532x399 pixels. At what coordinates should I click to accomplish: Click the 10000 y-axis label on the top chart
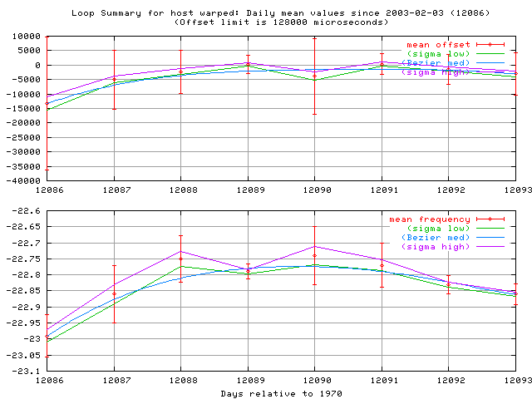[25, 37]
